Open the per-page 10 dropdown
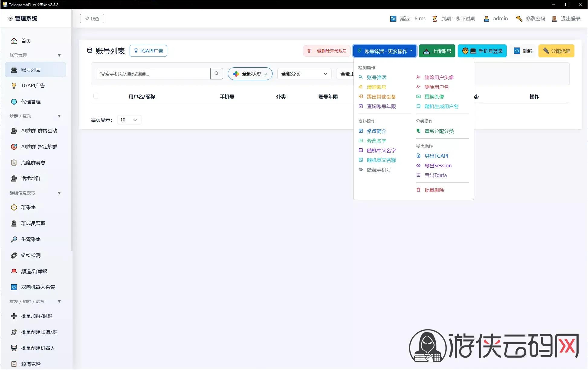588x370 pixels. point(129,120)
